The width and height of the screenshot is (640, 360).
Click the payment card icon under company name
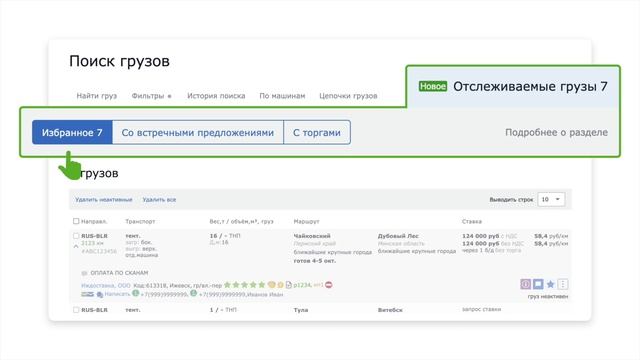87,294
